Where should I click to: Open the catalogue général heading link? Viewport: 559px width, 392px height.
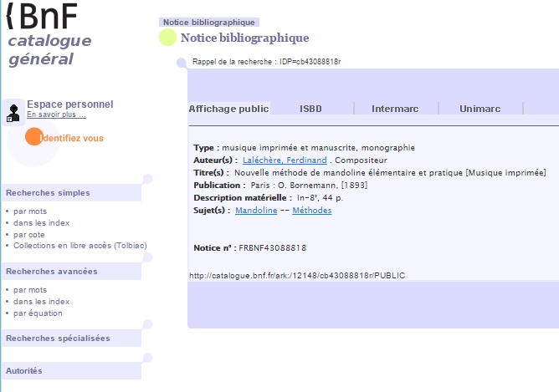click(49, 50)
